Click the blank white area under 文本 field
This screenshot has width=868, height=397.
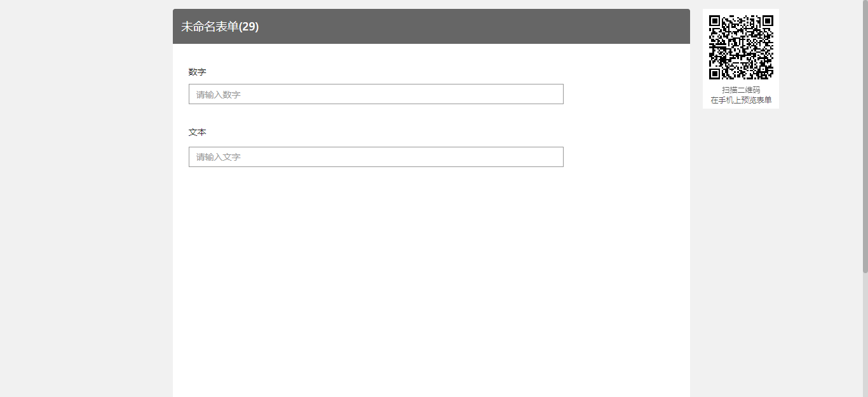point(431,286)
